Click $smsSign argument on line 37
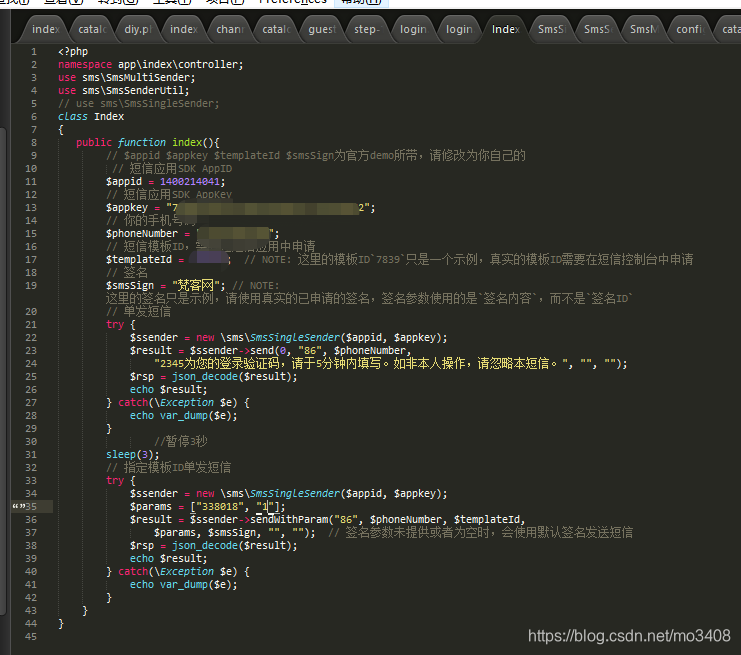The image size is (741, 655). coord(234,533)
